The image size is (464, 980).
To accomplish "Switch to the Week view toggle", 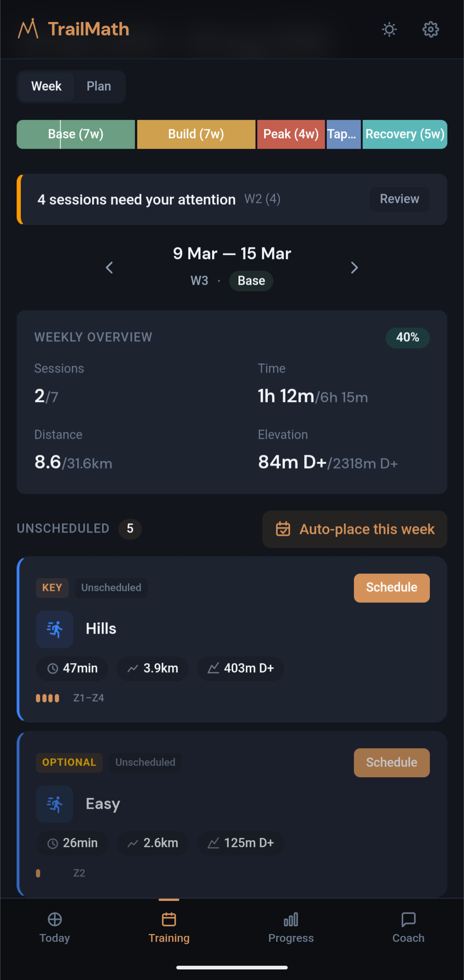I will [x=46, y=86].
